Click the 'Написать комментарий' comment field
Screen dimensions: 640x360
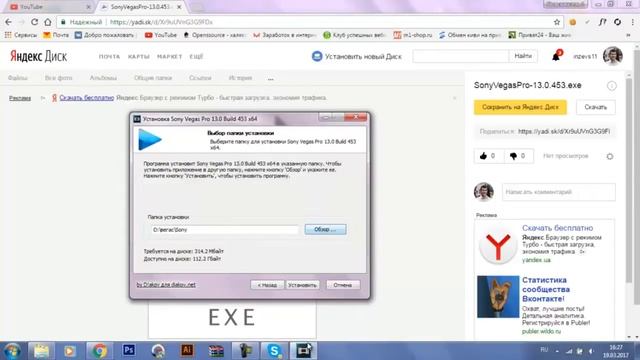558,192
